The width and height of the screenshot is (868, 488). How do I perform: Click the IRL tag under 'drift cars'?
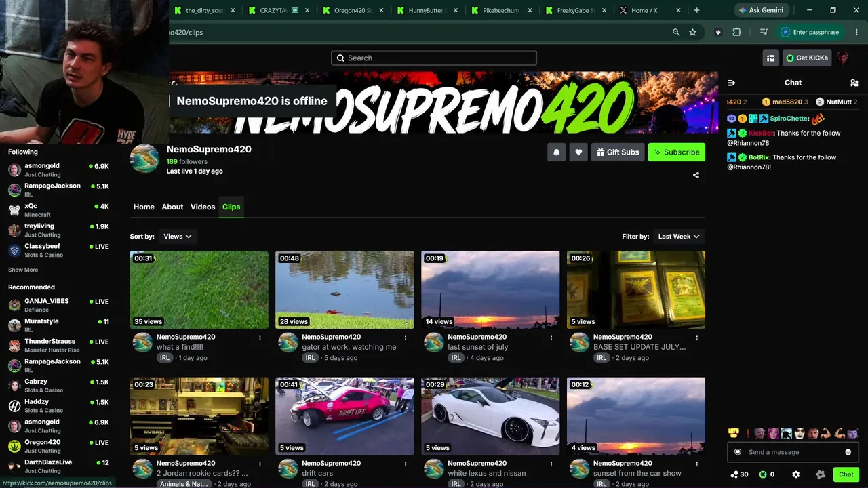310,484
